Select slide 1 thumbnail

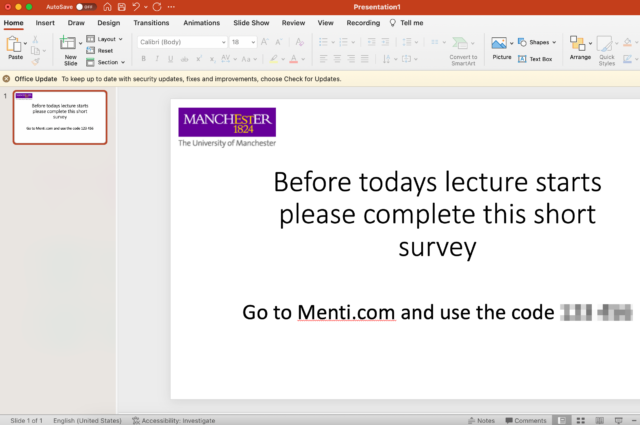click(60, 118)
